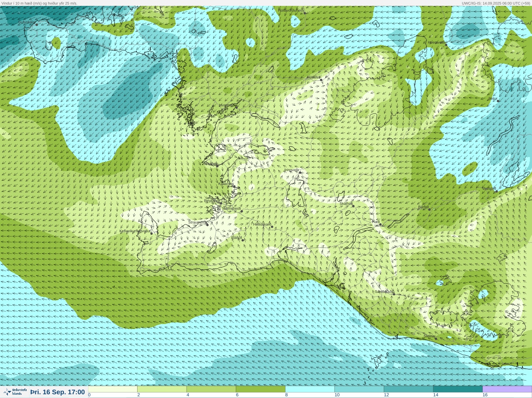The image size is (532, 398).
Task: Click the Holtavörðuheiði station label
Action: (x=291, y=10)
